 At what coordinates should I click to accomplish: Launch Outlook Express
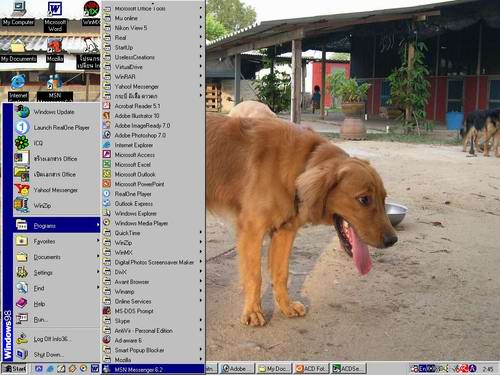(x=153, y=204)
